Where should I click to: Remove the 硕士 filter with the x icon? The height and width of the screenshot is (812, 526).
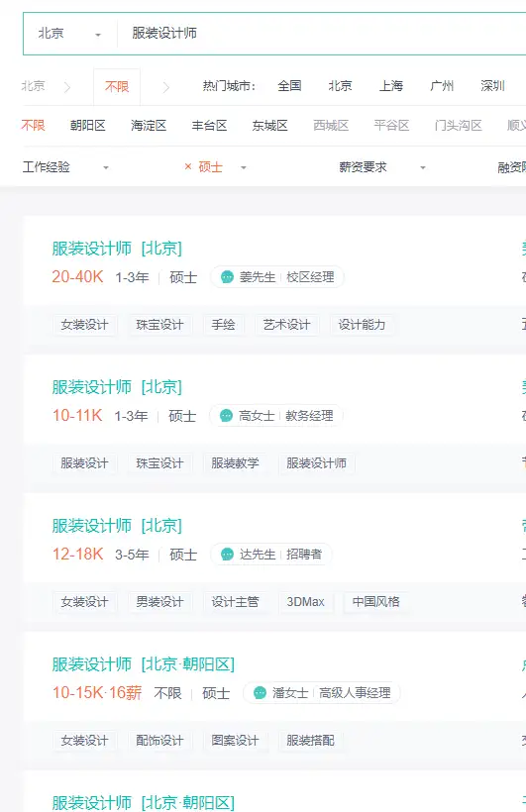[x=188, y=166]
